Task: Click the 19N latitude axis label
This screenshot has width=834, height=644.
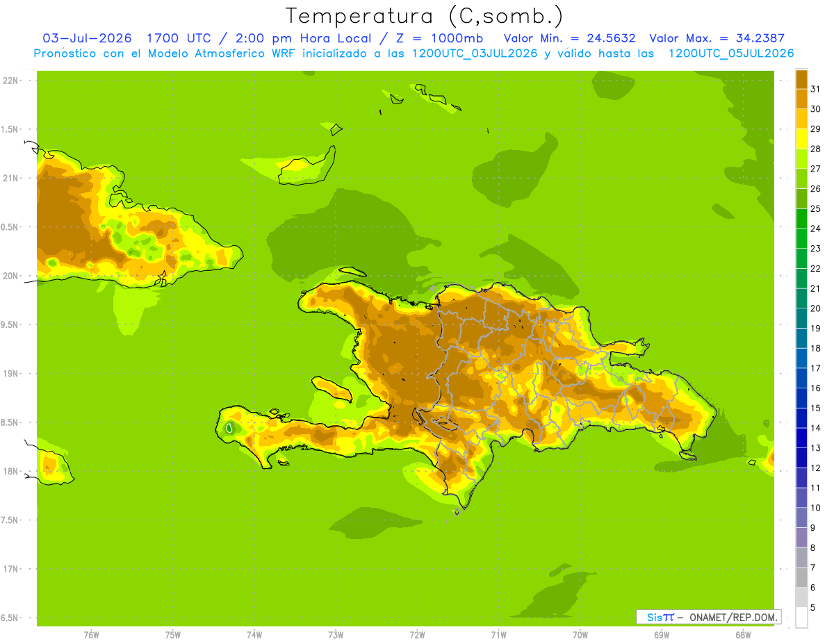Action: point(10,374)
